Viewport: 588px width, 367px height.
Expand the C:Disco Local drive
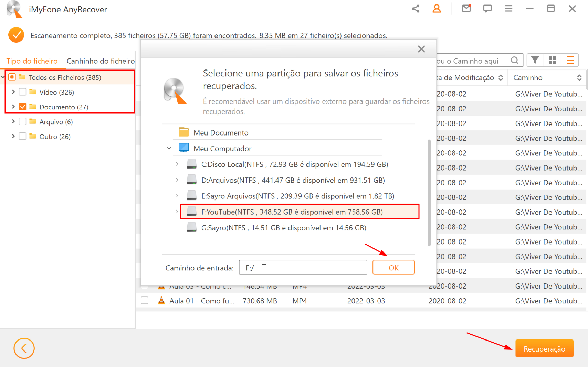pyautogui.click(x=177, y=164)
